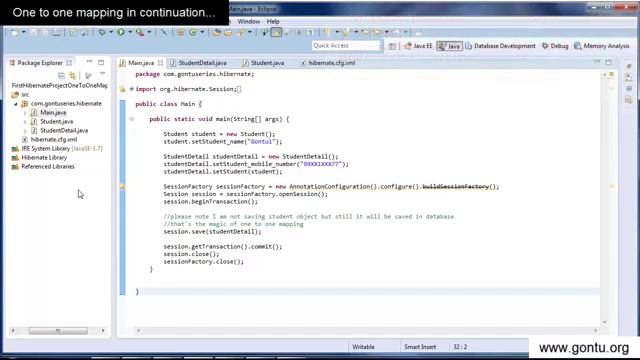Open New Java Class dropdown arrow
Screen dimensions: 640x360
[202, 32]
